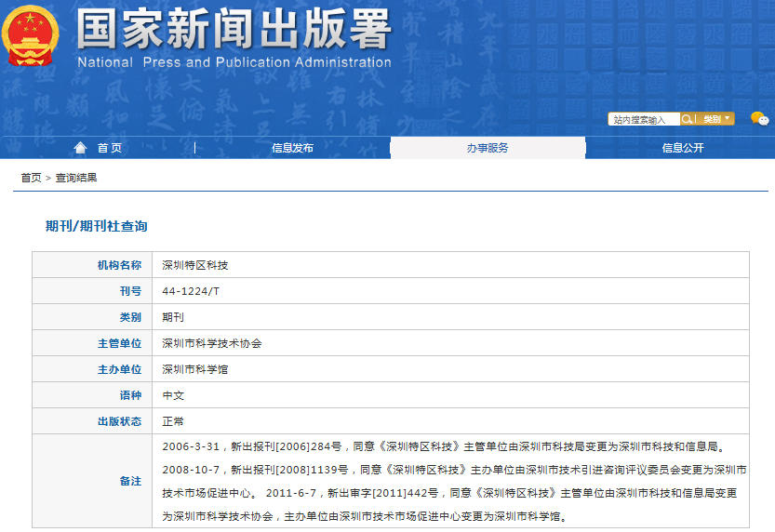Open the WeChat chat bubbles icon
Screen dimensions: 775x532
pos(760,118)
